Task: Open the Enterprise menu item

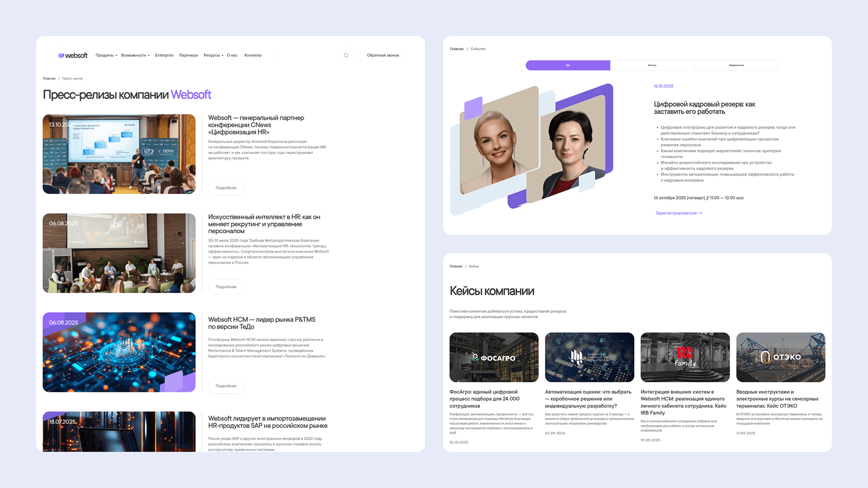Action: (x=164, y=56)
